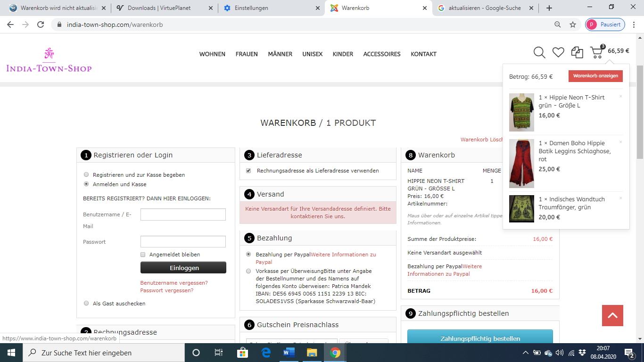The height and width of the screenshot is (362, 644).
Task: Click the 'Passwort vergessen?' link
Action: (x=166, y=290)
